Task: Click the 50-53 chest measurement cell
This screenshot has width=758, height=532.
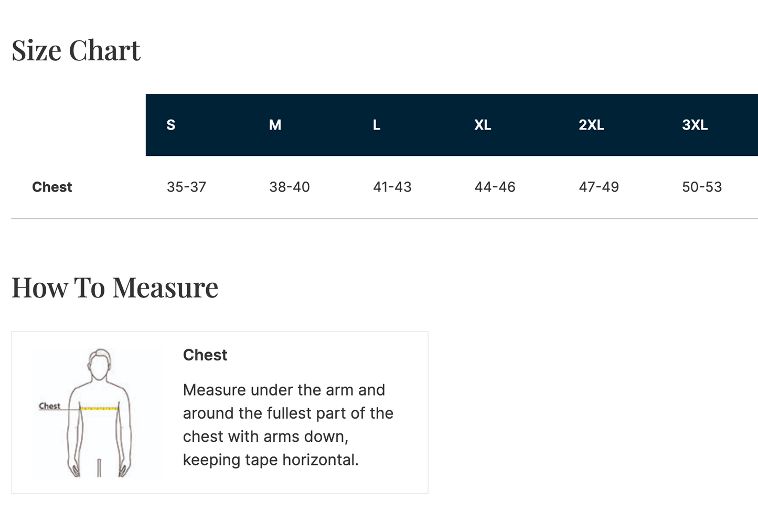Action: (702, 187)
